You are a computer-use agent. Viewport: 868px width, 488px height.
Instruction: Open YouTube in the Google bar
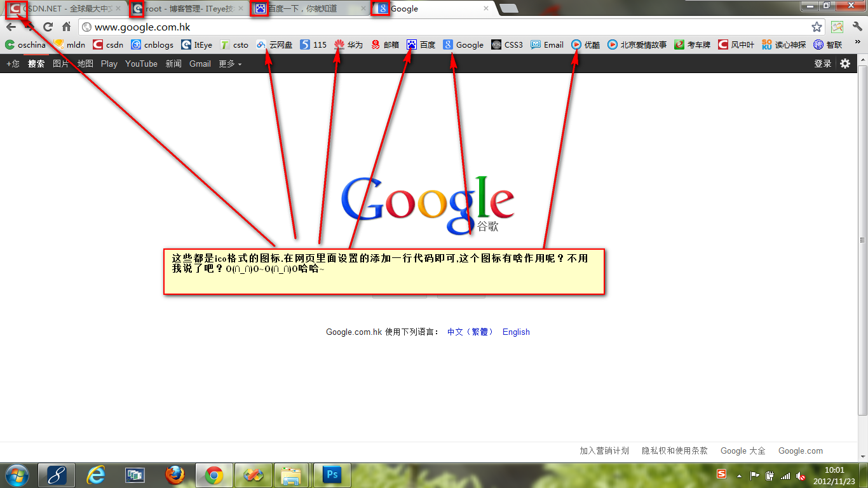(141, 64)
